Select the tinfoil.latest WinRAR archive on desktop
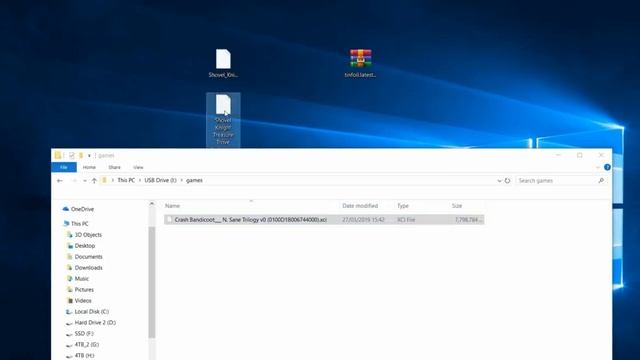The image size is (640, 360). (360, 63)
